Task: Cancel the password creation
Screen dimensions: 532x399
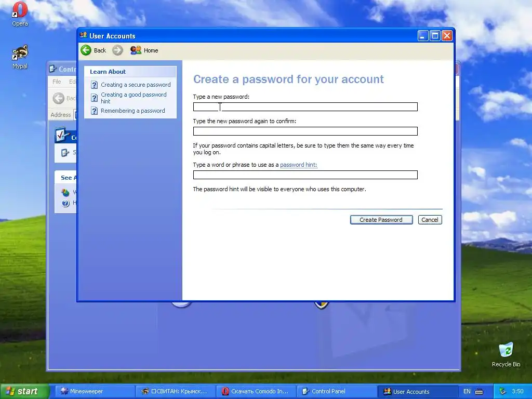Action: point(430,220)
